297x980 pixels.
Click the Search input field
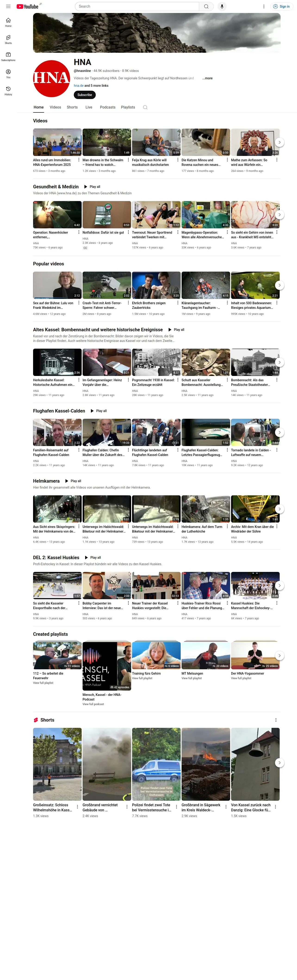click(137, 6)
